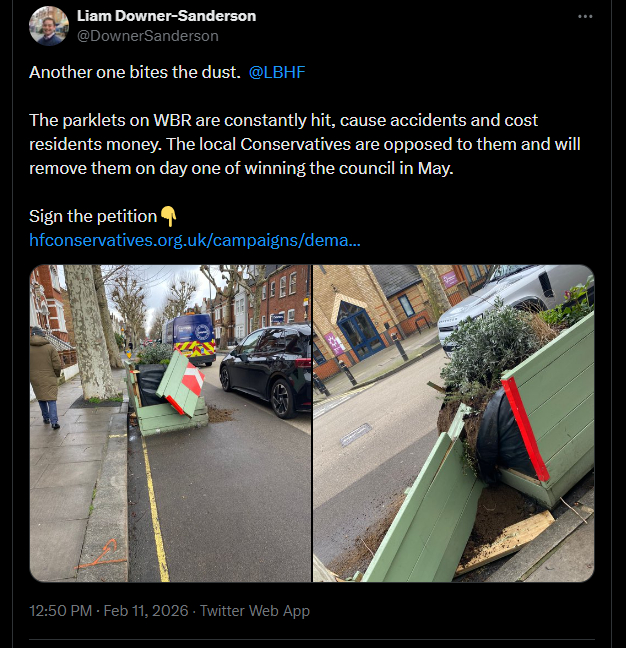Click Liam Downer-Sanderson's profile avatar
The image size is (626, 648).
coord(49,26)
